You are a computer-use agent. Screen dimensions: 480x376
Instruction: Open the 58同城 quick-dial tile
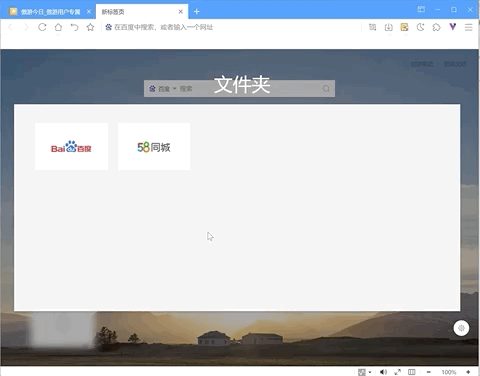(154, 147)
